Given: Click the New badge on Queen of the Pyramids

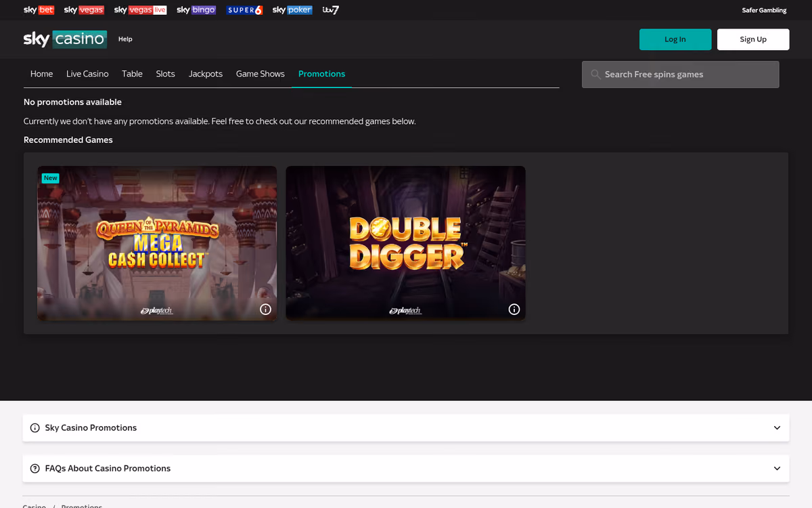Looking at the screenshot, I should (51, 178).
